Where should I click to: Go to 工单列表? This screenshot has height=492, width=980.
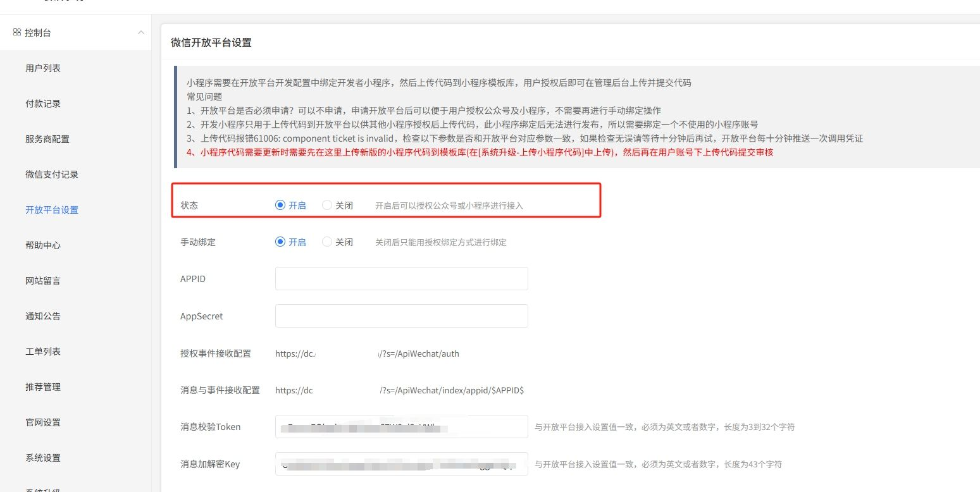[43, 352]
